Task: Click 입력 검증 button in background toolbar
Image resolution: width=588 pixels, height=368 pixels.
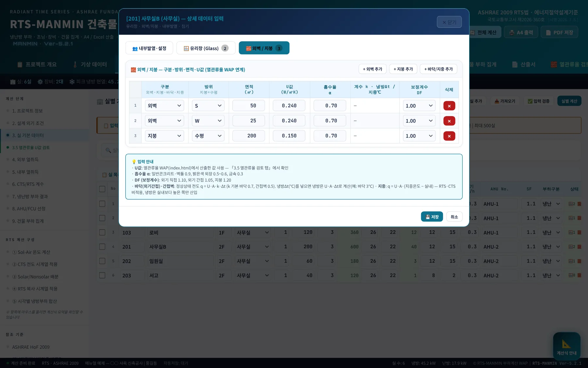Action: coord(538,101)
